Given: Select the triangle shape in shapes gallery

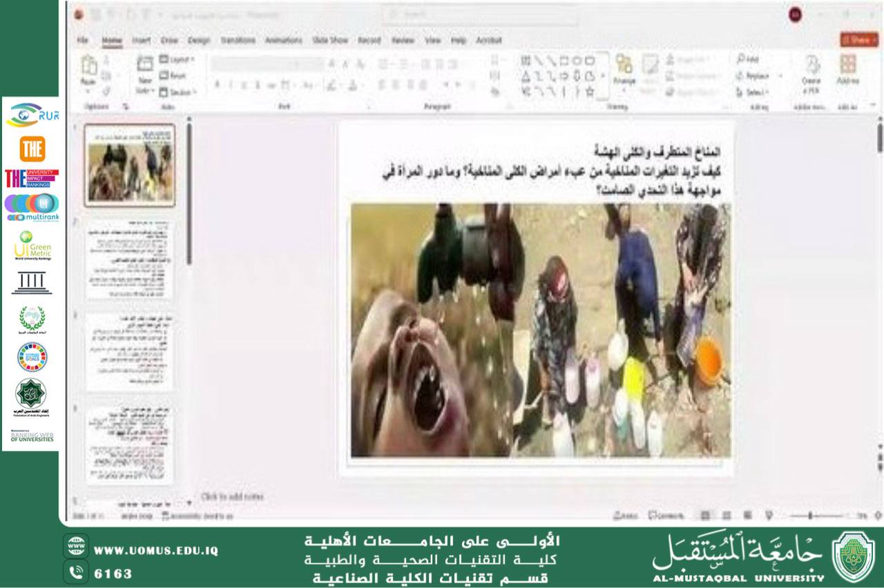Looking at the screenshot, I should point(526,76).
